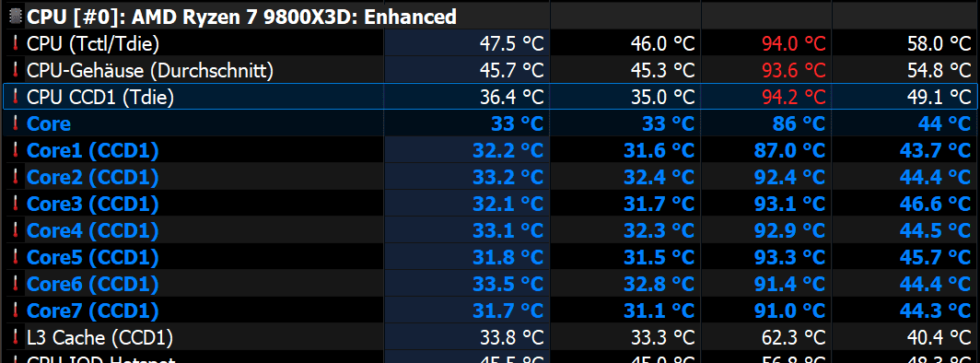
Task: Select the bold Core group label
Action: [x=49, y=123]
